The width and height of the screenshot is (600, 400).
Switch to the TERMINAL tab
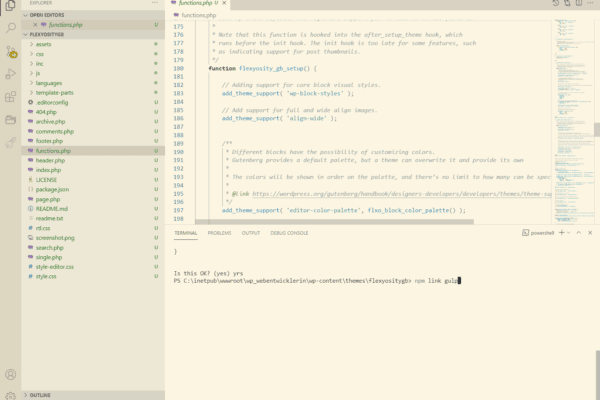(186, 233)
